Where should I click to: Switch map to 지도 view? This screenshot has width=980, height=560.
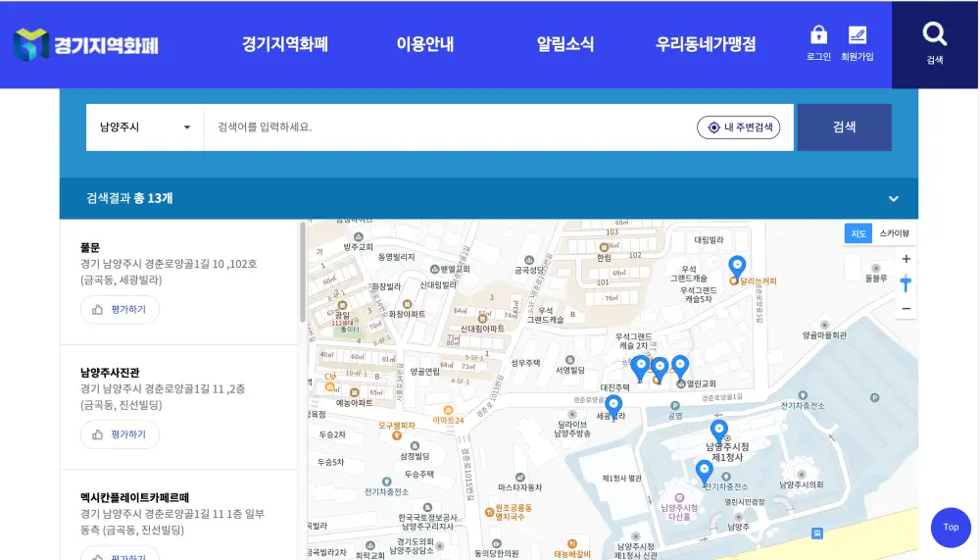tap(858, 233)
